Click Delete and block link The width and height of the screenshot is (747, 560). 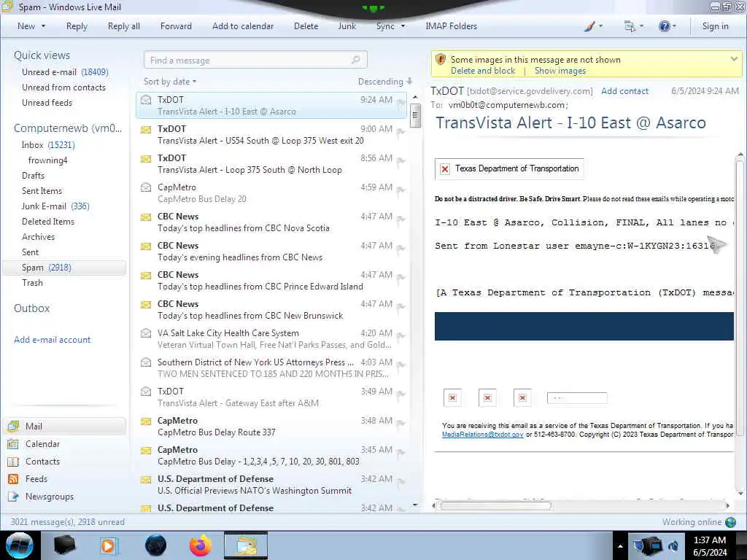[483, 71]
